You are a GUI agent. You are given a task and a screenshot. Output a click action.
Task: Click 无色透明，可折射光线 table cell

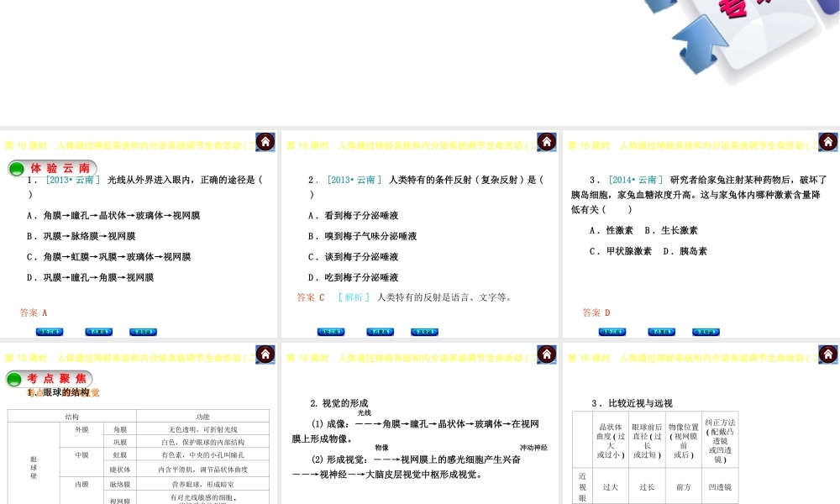tap(203, 429)
